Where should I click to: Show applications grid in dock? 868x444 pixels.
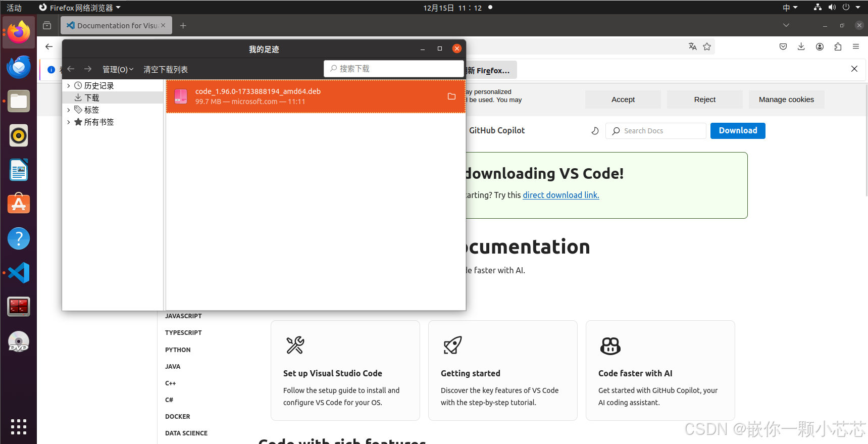click(19, 427)
